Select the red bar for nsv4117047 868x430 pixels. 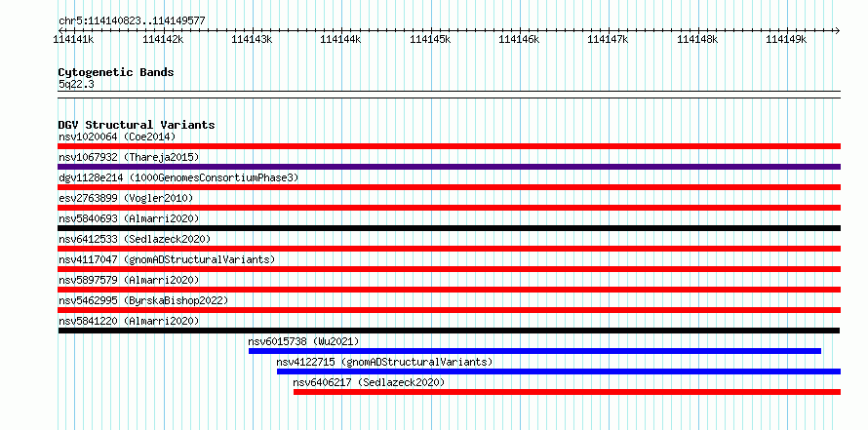pyautogui.click(x=449, y=269)
